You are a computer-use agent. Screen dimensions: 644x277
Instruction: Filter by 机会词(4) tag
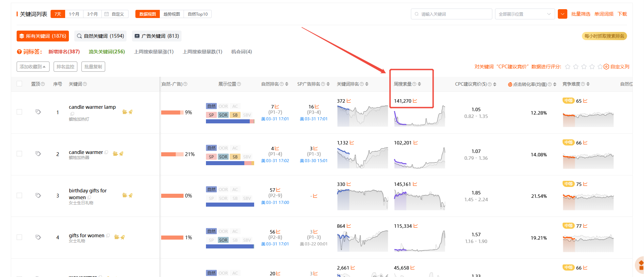point(242,52)
